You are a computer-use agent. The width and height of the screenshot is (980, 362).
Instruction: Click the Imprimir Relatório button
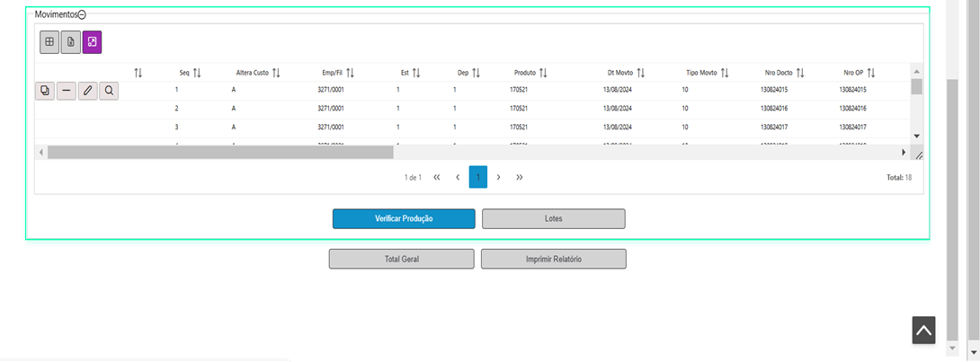click(553, 260)
